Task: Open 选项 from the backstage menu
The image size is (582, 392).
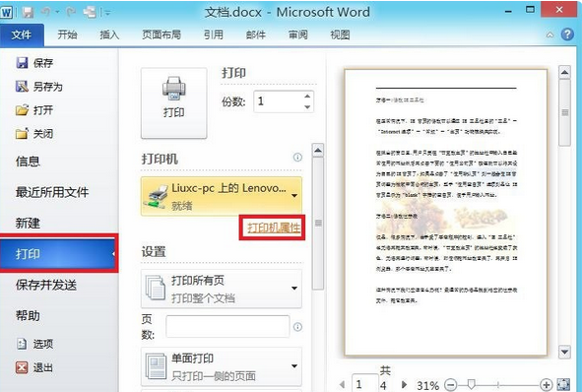Action: tap(34, 344)
